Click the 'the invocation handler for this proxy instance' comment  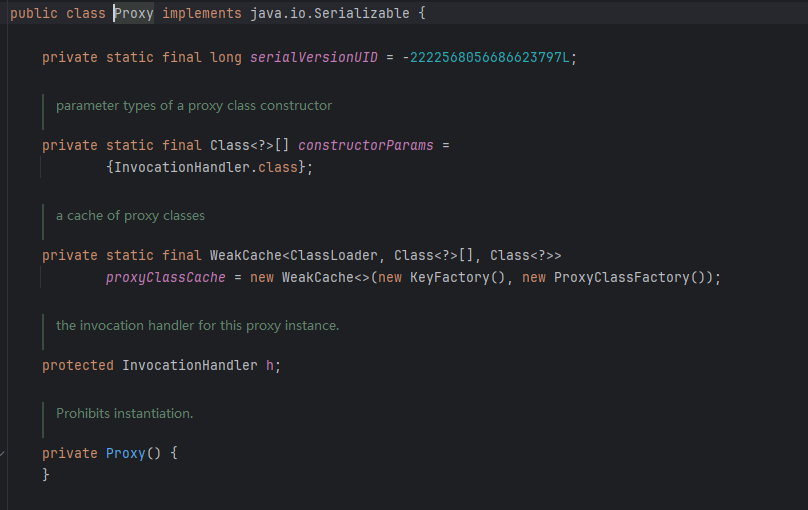click(197, 326)
